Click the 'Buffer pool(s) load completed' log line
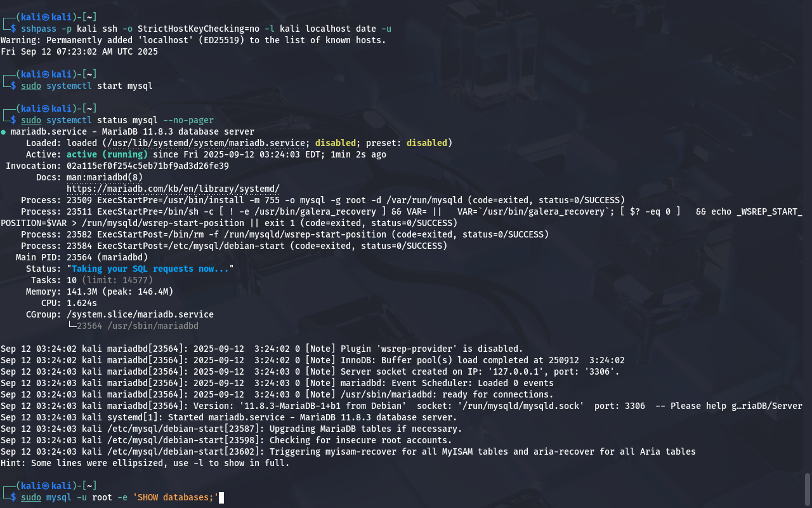 pos(313,360)
